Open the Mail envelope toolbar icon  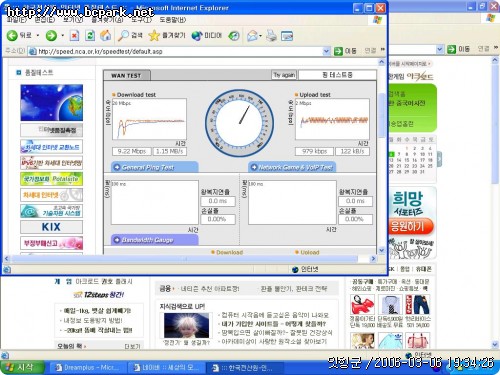coord(252,36)
